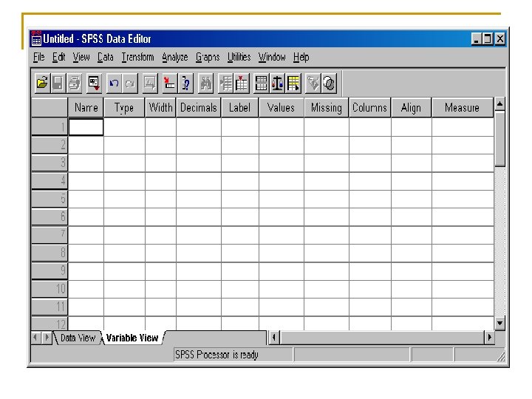
Task: Select row header 7
Action: click(50, 234)
